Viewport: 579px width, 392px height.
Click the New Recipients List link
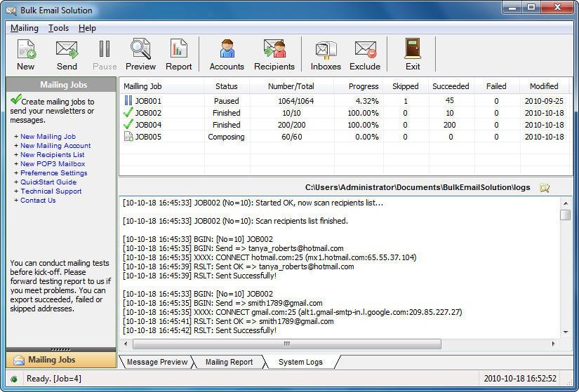coord(53,155)
